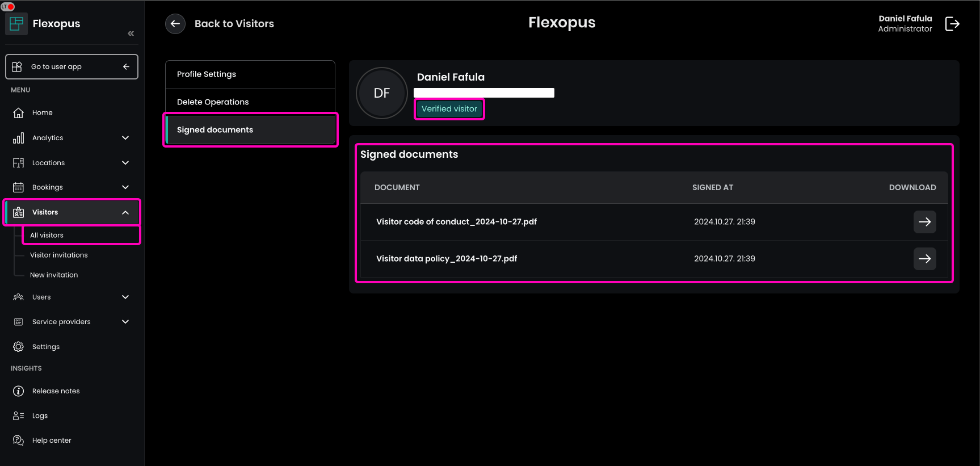Click the Settings gear icon

click(19, 347)
